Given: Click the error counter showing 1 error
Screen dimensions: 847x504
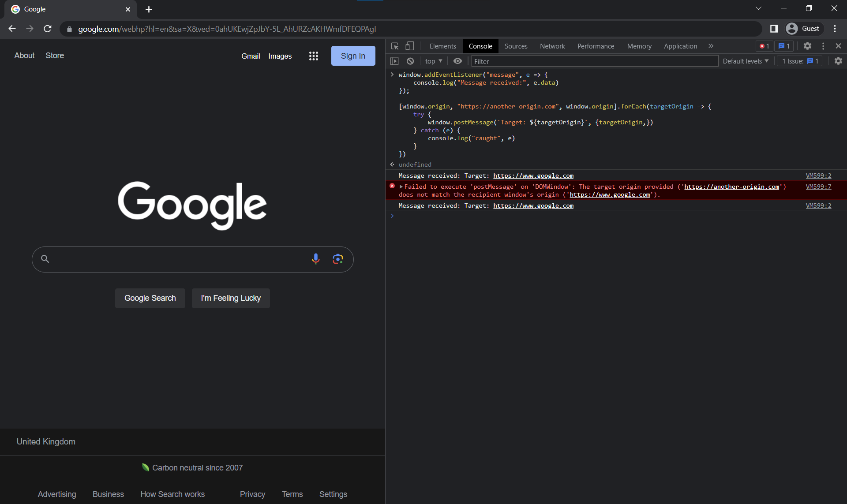Looking at the screenshot, I should pyautogui.click(x=764, y=46).
